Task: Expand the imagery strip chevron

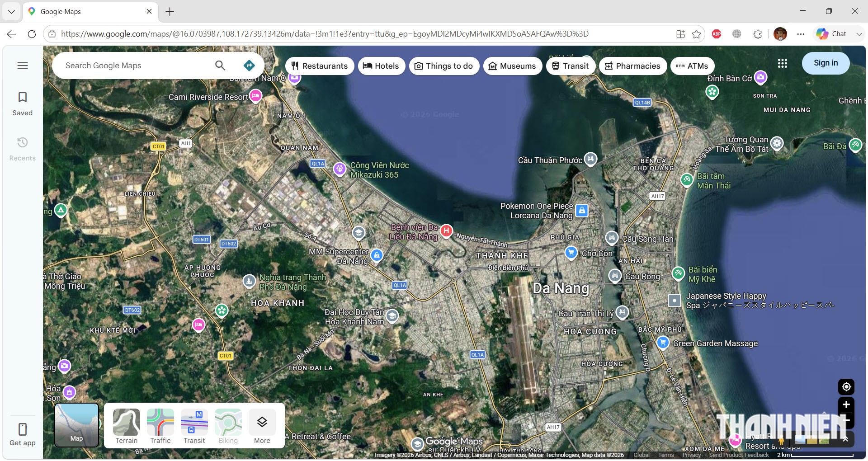Action: coord(845,439)
